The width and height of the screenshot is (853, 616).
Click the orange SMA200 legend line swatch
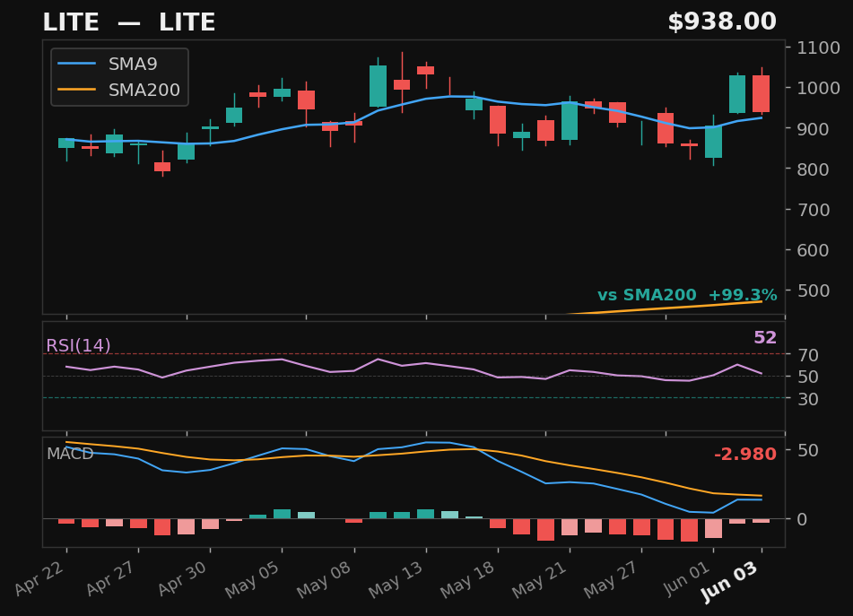(x=77, y=90)
